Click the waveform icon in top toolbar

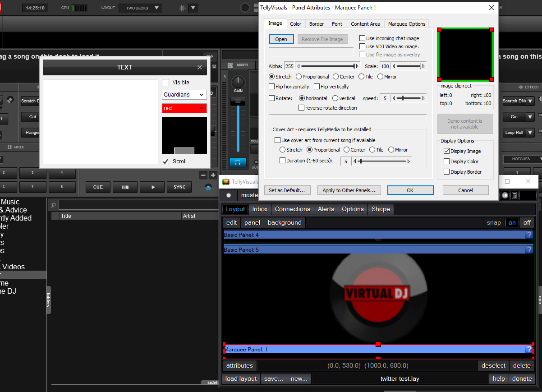pyautogui.click(x=183, y=8)
